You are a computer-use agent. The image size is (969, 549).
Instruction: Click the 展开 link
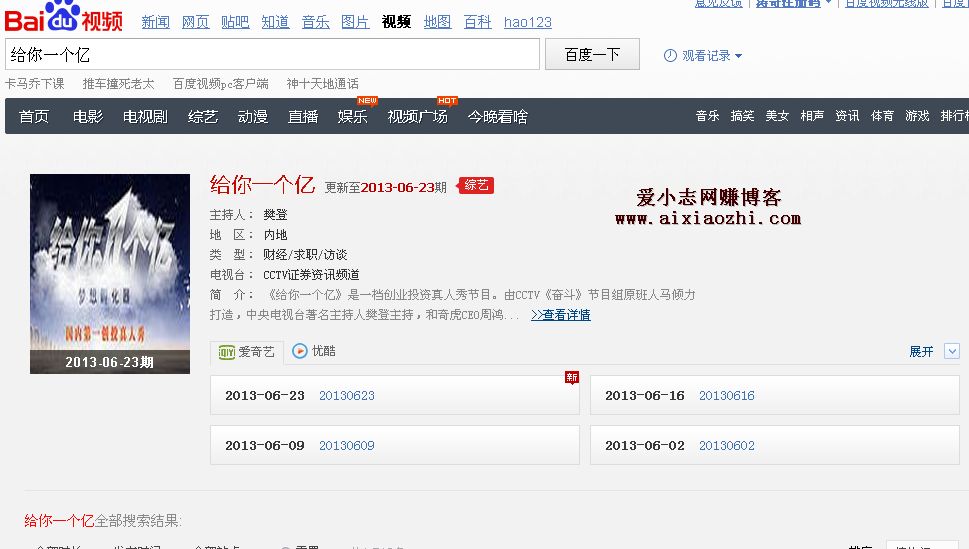[921, 351]
